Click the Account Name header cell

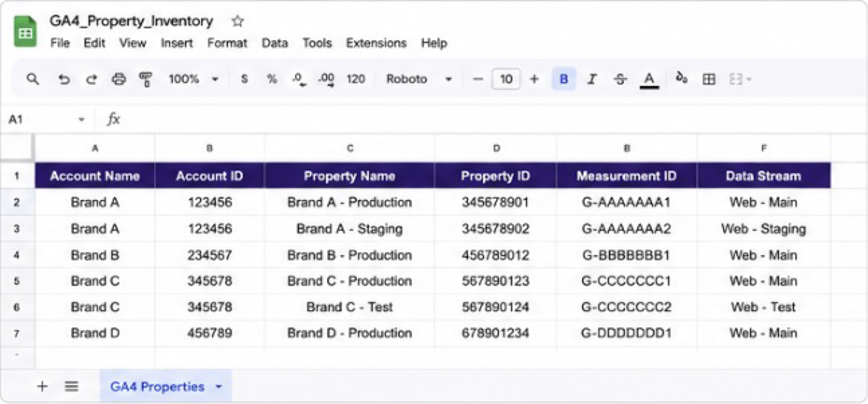(x=95, y=176)
